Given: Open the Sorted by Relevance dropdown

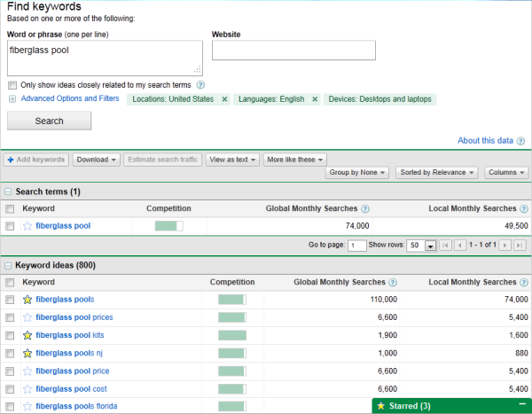Looking at the screenshot, I should click(437, 173).
